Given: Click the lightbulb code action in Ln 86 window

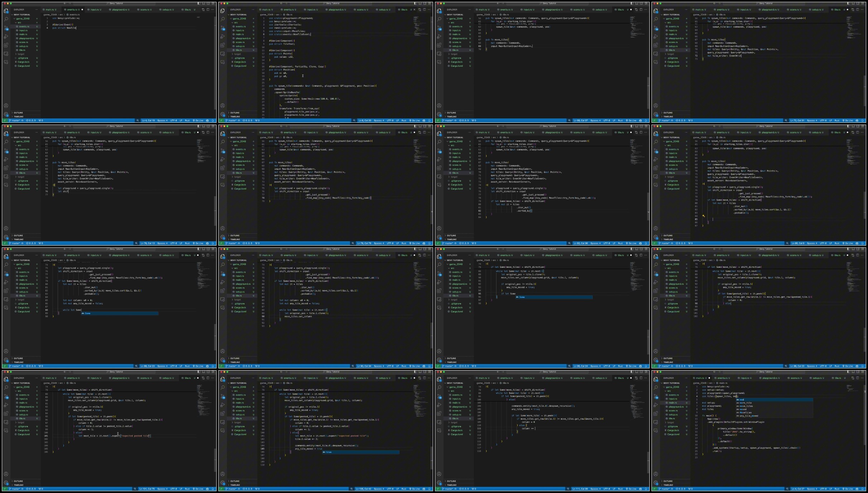Looking at the screenshot, I should coord(704,216).
